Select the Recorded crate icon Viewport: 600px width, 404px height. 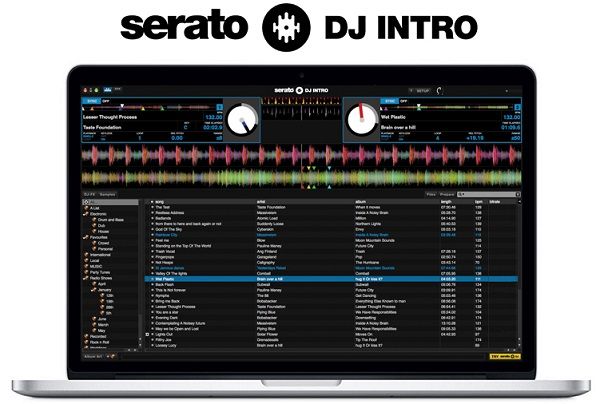tap(86, 337)
